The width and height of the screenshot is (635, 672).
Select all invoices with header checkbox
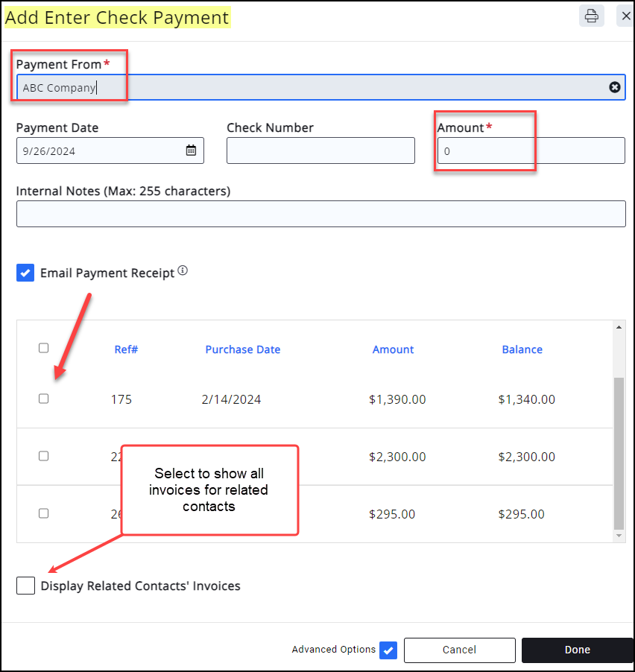pyautogui.click(x=43, y=348)
